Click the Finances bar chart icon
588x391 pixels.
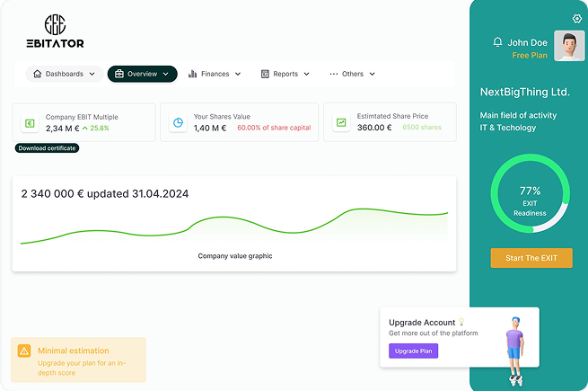tap(192, 74)
